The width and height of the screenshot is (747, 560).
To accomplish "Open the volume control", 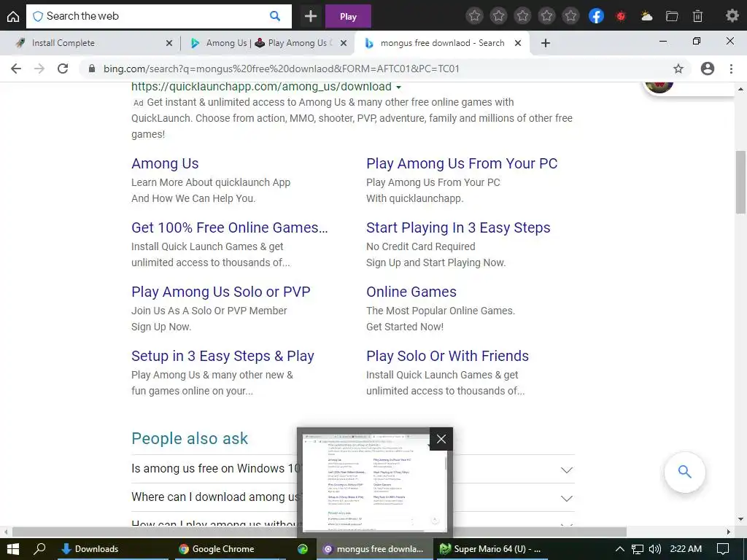I will pyautogui.click(x=654, y=549).
